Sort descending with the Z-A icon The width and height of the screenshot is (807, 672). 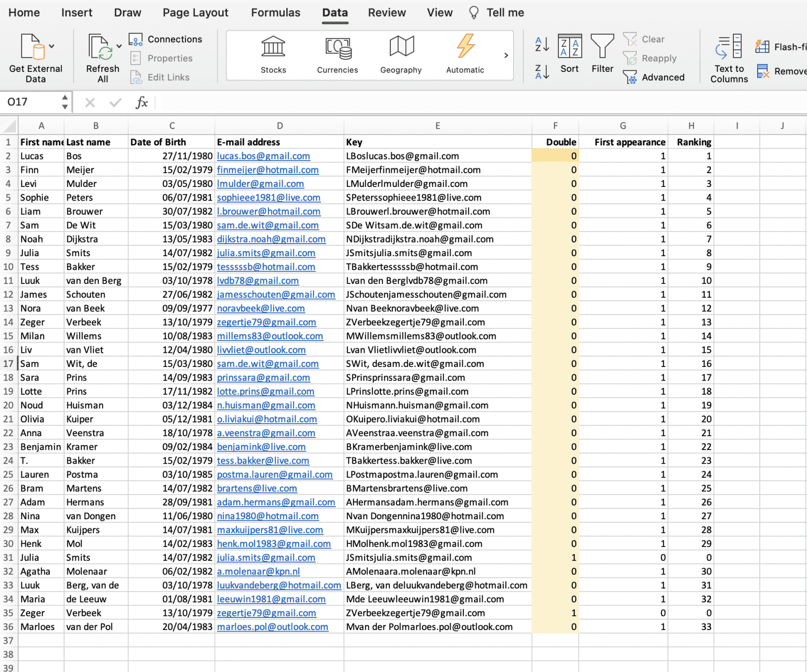[542, 72]
